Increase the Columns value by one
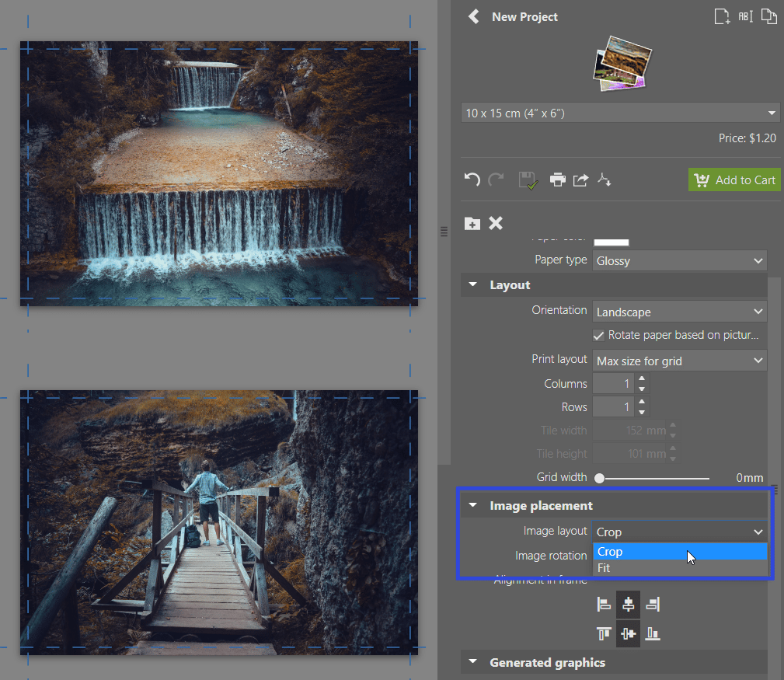This screenshot has width=784, height=680. coord(642,378)
